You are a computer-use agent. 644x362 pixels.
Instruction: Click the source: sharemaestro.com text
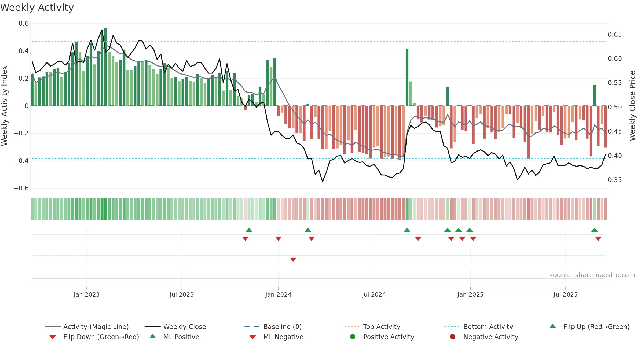[592, 275]
